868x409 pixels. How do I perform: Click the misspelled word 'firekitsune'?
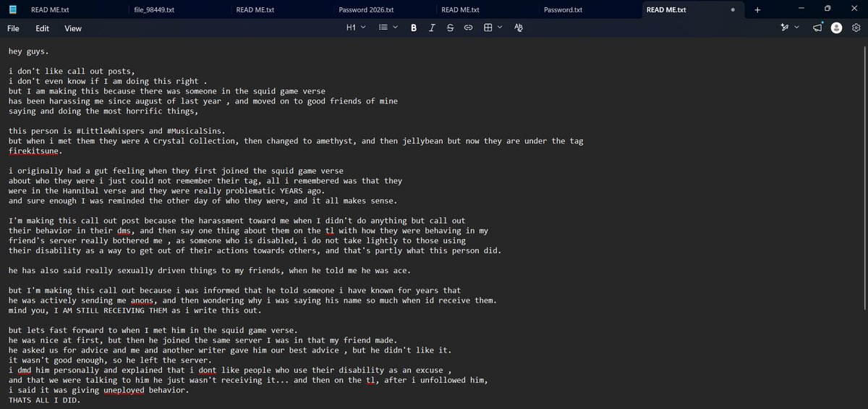tap(34, 151)
